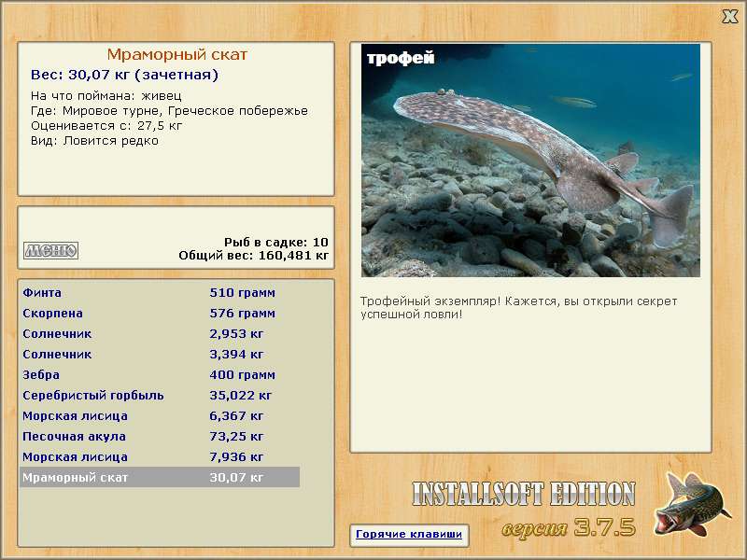Click the Вид: Ловится редко line
This screenshot has height=560, width=747.
tap(94, 141)
